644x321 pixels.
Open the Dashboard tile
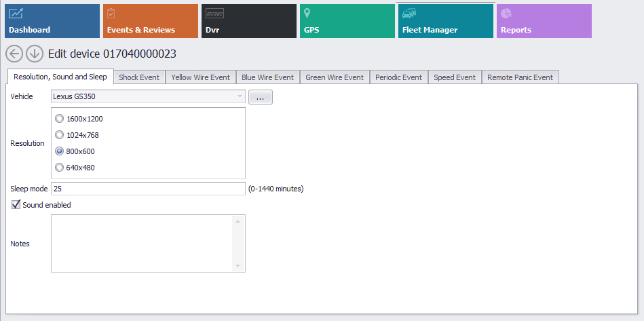[x=52, y=21]
